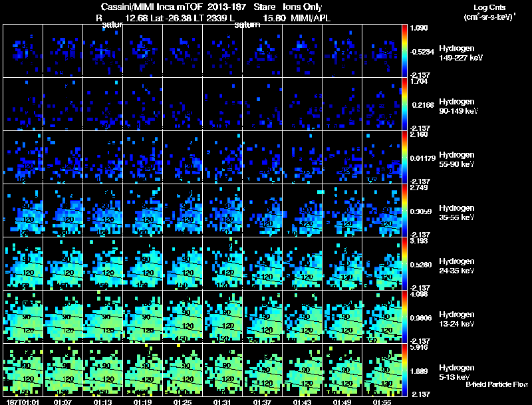This screenshot has height=405, width=532.
Task: Select the '01:13' time axis label
Action: coord(102,402)
